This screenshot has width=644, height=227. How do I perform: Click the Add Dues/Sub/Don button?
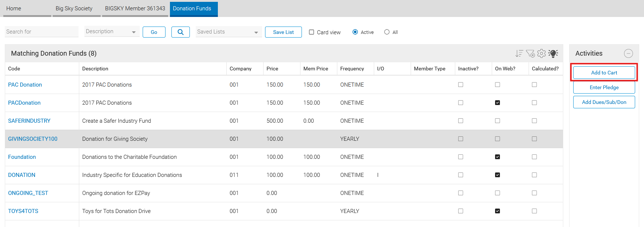click(604, 102)
